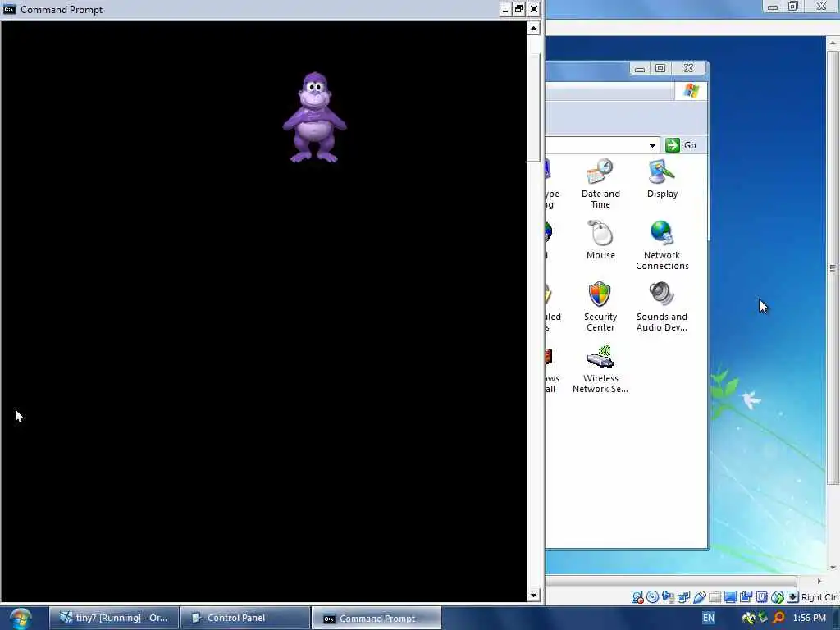Click the green Go arrow button
840x630 pixels.
pyautogui.click(x=673, y=145)
